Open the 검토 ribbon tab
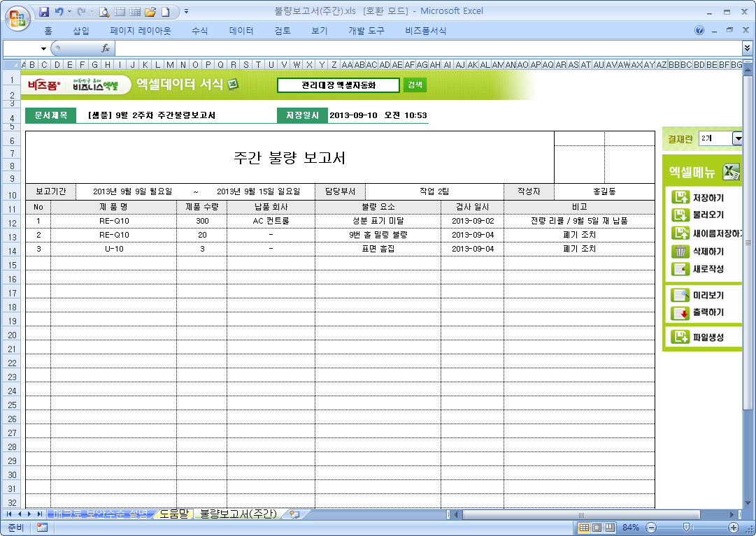This screenshot has width=756, height=536. click(x=283, y=31)
